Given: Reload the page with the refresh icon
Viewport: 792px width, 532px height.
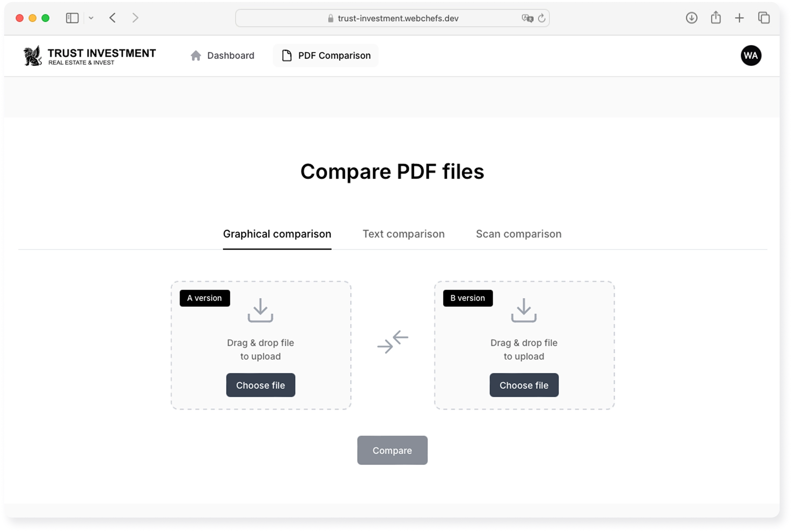Looking at the screenshot, I should coord(541,18).
